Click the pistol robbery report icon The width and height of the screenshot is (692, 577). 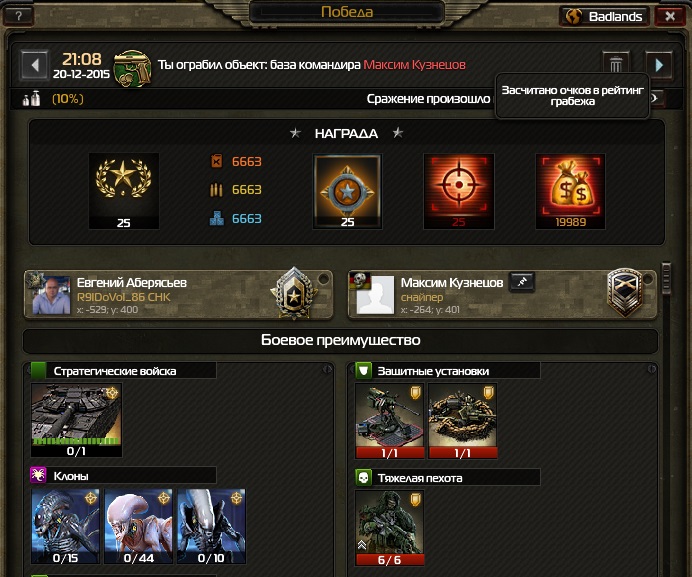(x=132, y=68)
